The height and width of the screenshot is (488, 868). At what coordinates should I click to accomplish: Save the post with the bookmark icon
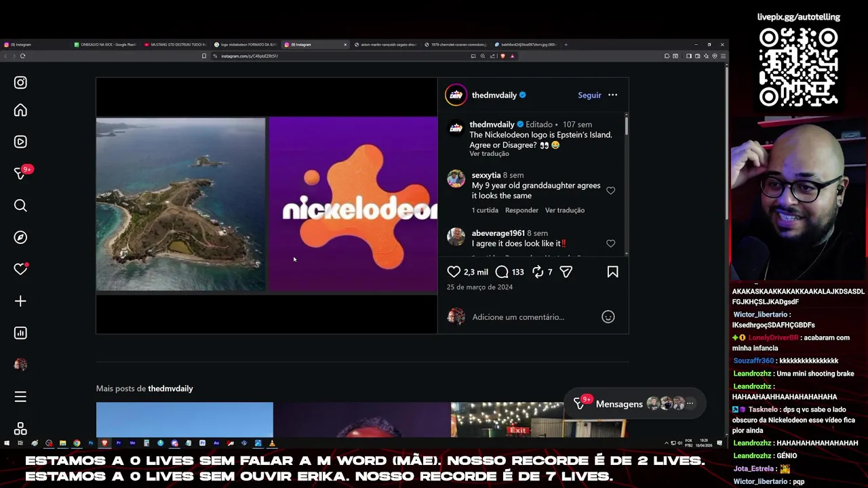pos(612,272)
